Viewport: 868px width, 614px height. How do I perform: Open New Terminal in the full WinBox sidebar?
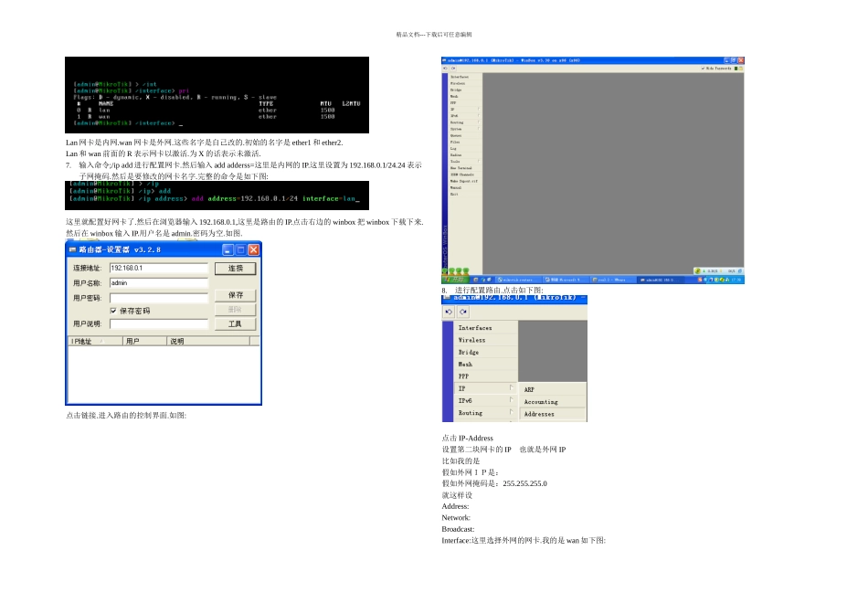[464, 168]
